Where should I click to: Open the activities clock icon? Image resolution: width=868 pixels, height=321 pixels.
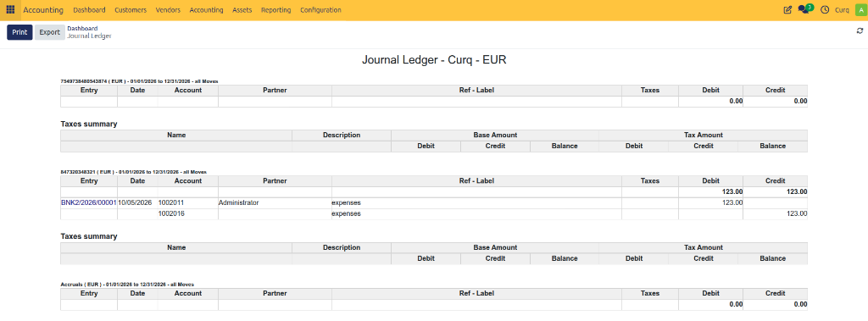(824, 10)
